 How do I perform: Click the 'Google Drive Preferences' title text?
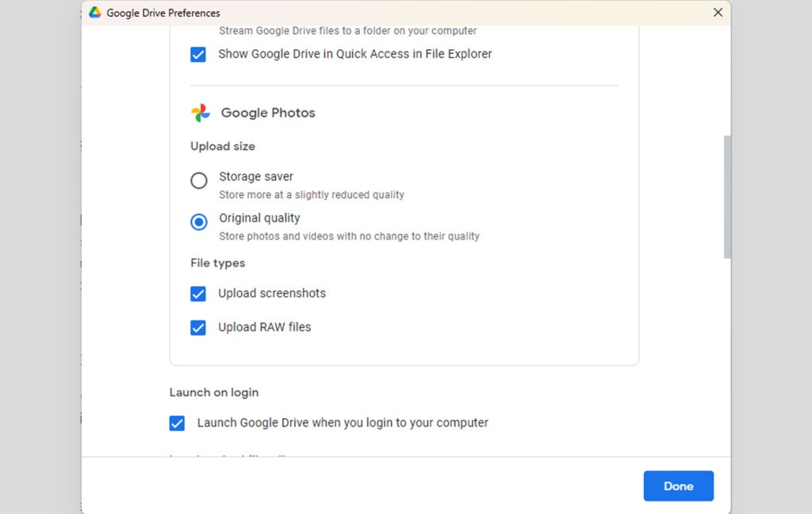click(x=163, y=13)
